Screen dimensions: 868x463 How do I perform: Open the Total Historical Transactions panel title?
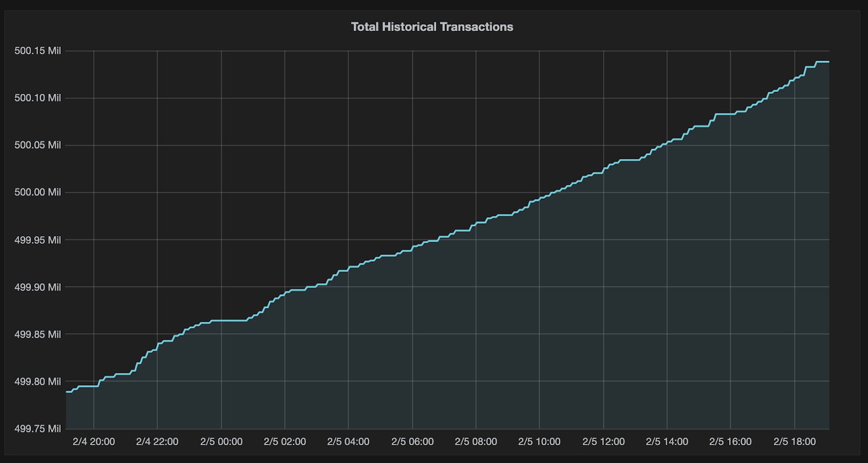432,27
